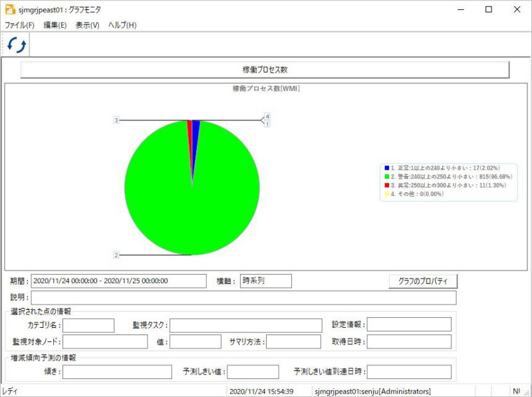Click status bar text sjmgrjpeast01:senju[Administrators]
532x397 pixels.
(373, 391)
